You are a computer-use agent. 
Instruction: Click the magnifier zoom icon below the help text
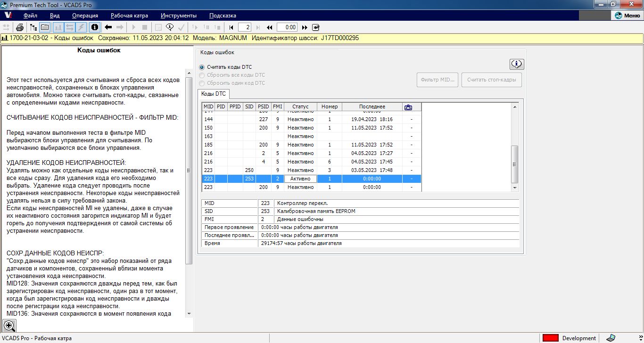[x=9, y=325]
